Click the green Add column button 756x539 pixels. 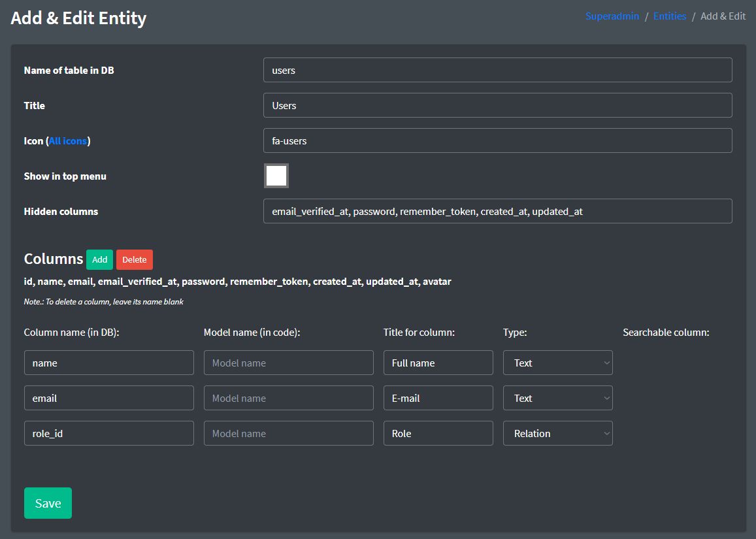point(99,259)
